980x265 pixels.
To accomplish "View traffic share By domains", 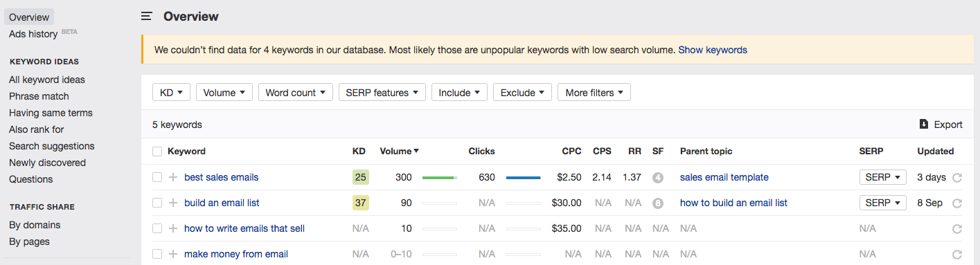I will pos(35,225).
